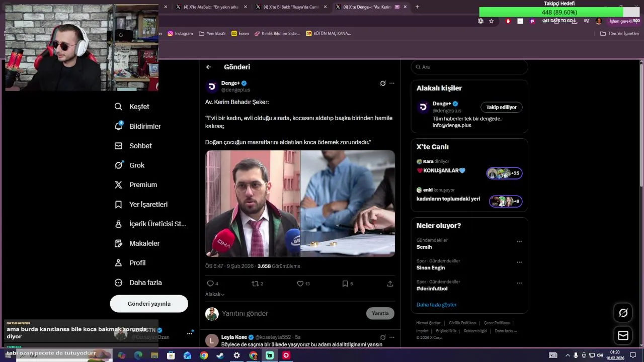Screen dimensions: 644x362
Task: Like the Denge+ post
Action: point(303,284)
